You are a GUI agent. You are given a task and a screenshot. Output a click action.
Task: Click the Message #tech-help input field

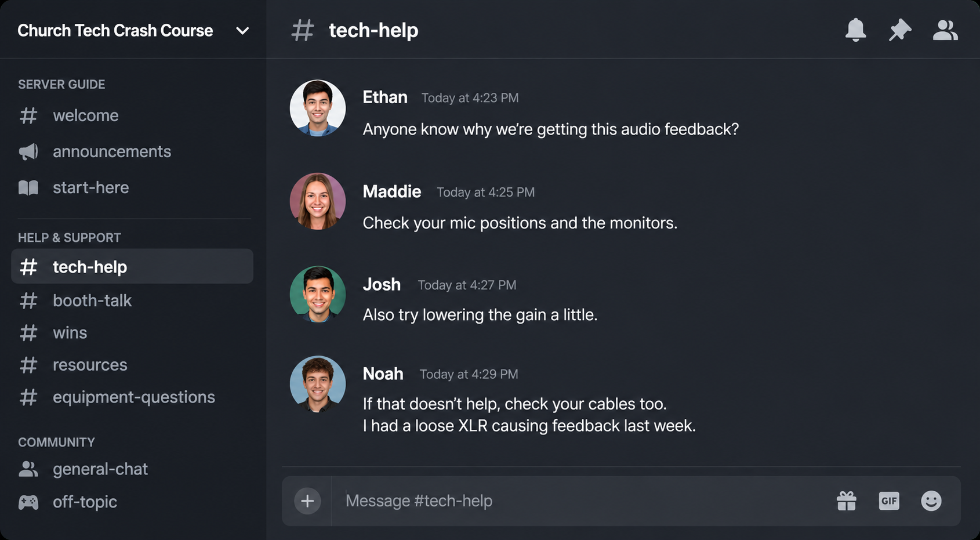tap(580, 501)
